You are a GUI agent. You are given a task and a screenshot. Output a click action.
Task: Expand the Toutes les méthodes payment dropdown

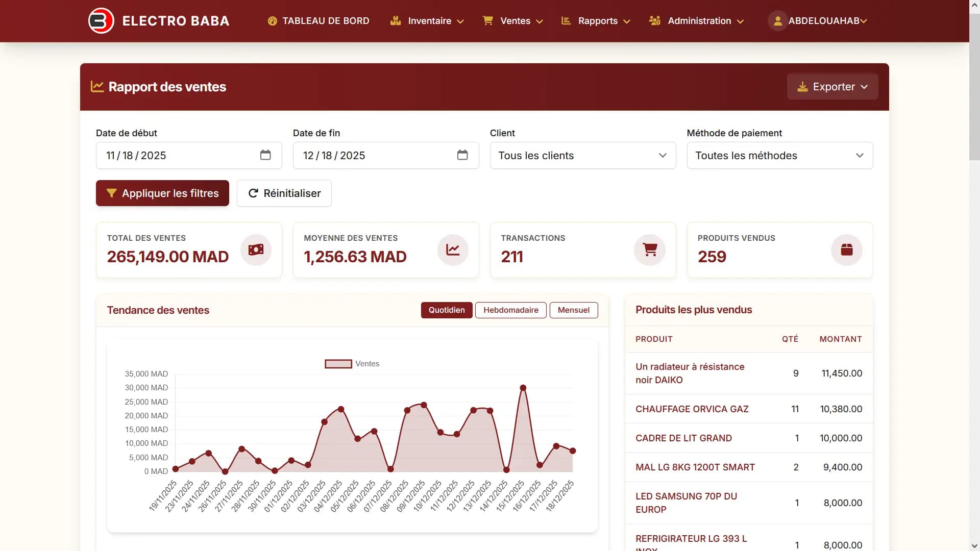coord(779,156)
